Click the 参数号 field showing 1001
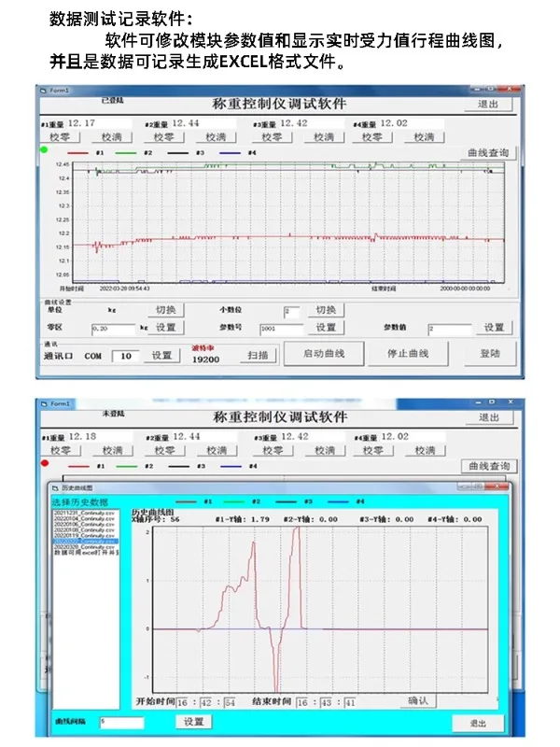560x747 pixels. (282, 330)
